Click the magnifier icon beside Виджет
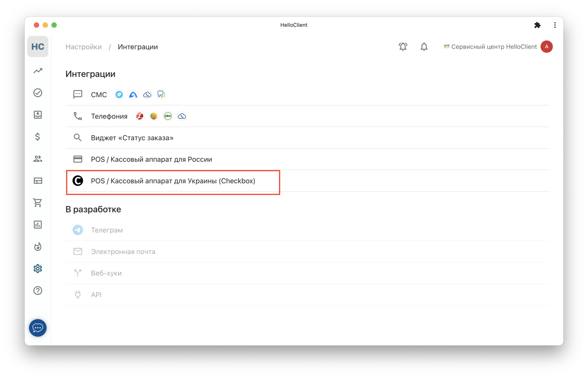 (x=78, y=138)
